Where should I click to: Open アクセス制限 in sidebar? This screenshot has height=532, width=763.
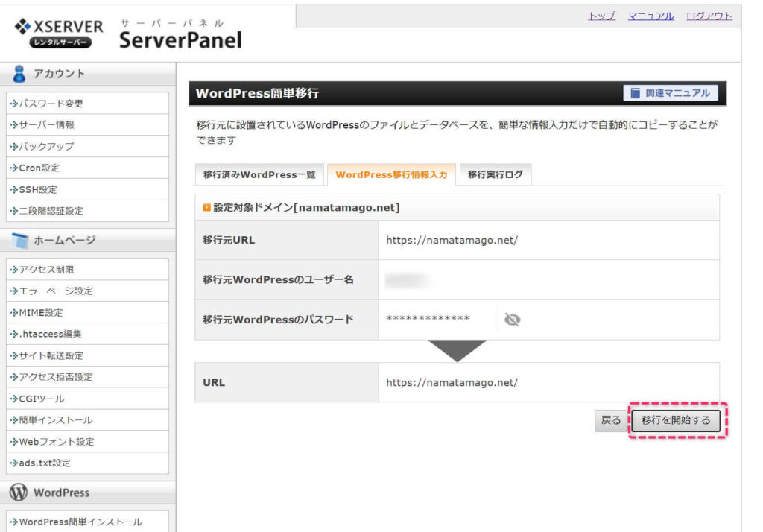coord(88,269)
